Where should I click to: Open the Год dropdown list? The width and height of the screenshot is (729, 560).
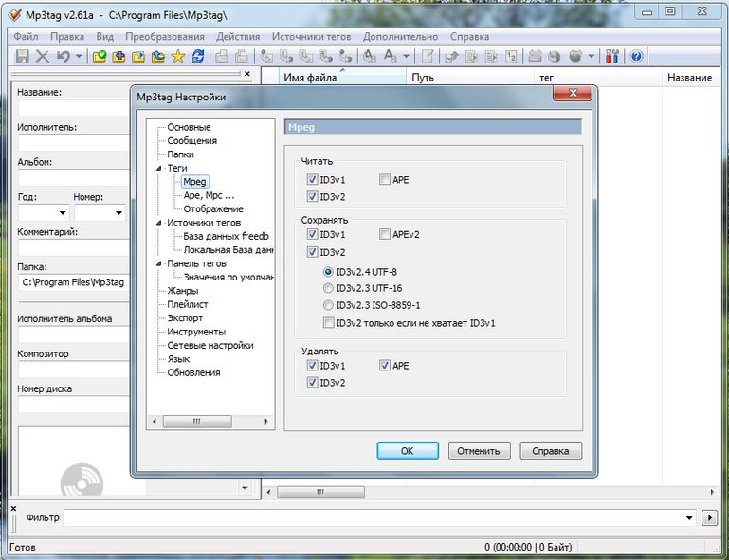[x=63, y=213]
